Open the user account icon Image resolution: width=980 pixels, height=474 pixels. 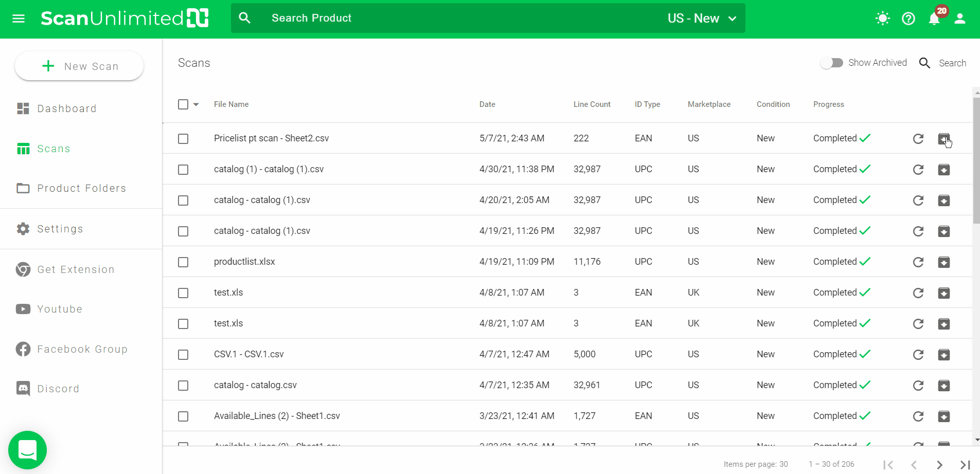point(959,19)
